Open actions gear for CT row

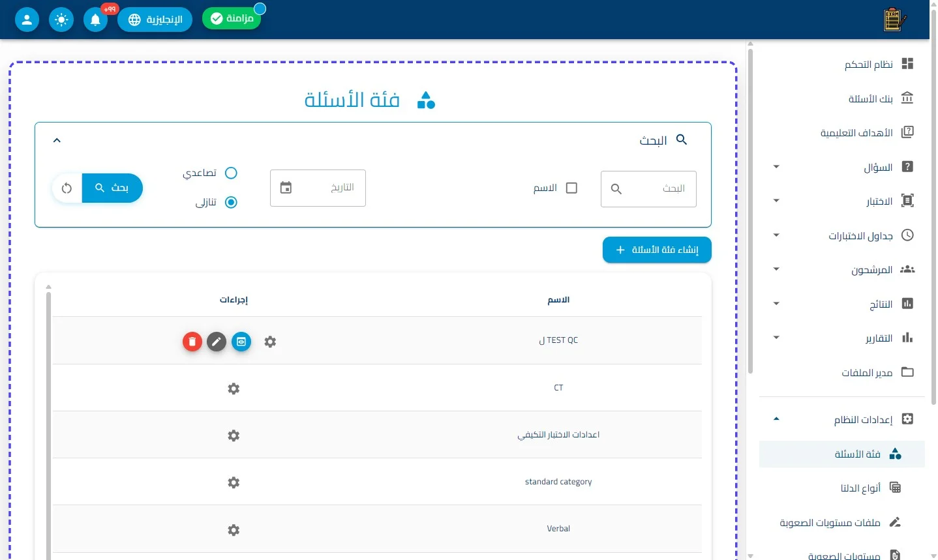coord(234,389)
